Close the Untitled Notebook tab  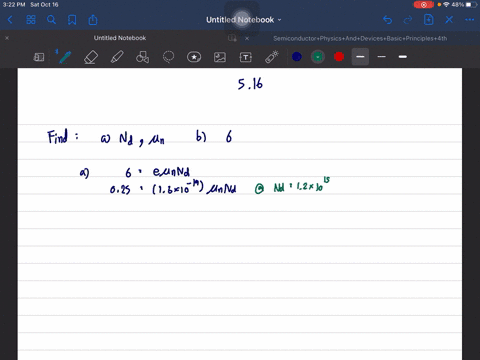pyautogui.click(x=7, y=38)
